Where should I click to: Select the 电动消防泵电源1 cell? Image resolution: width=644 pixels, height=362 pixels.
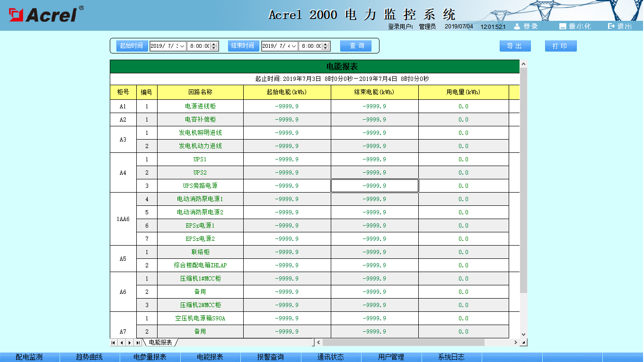(200, 199)
